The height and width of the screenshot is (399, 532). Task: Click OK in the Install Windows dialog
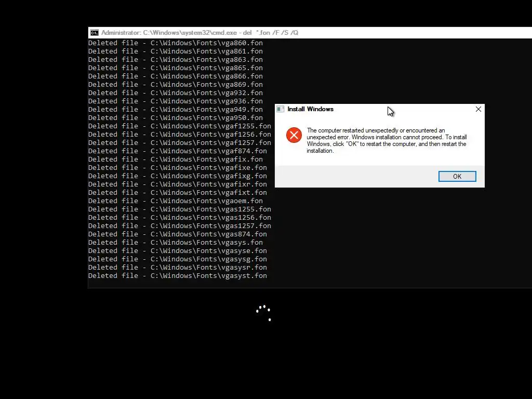tap(457, 177)
